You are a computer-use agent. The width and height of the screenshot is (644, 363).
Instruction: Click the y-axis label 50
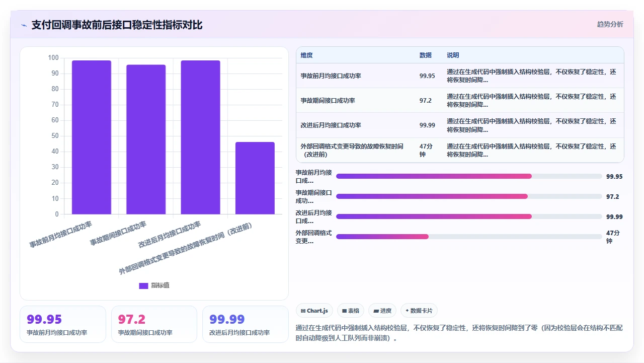coord(55,136)
